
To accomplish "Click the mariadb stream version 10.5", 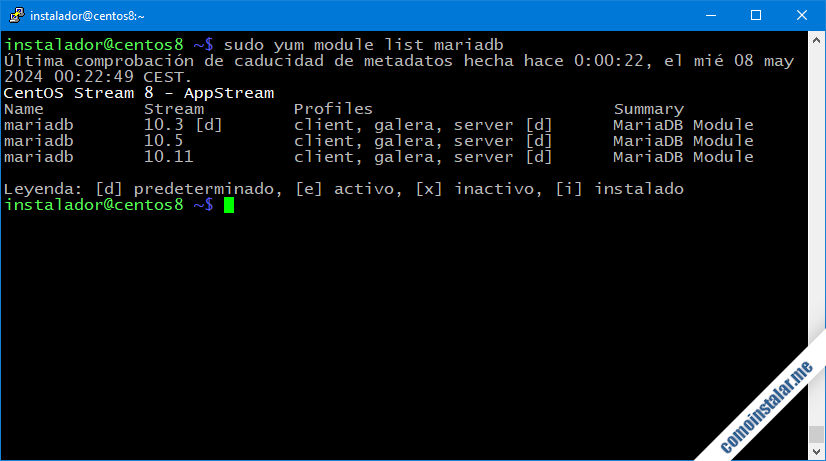I will [x=164, y=141].
